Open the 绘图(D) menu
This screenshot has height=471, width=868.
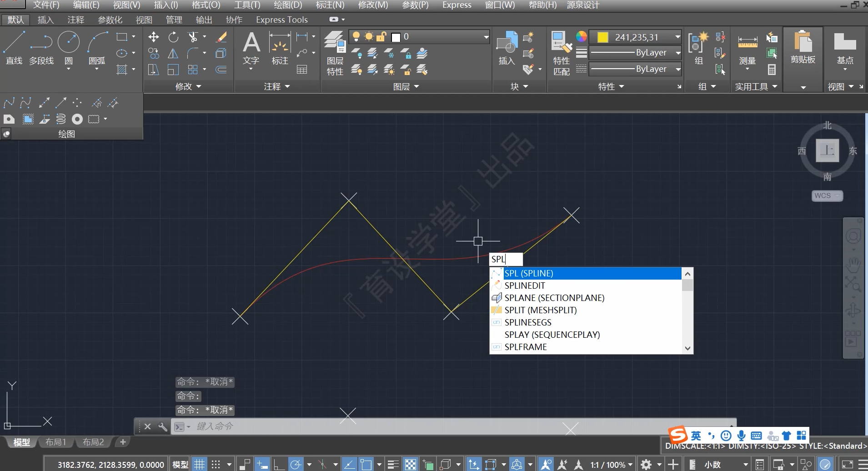(x=288, y=5)
